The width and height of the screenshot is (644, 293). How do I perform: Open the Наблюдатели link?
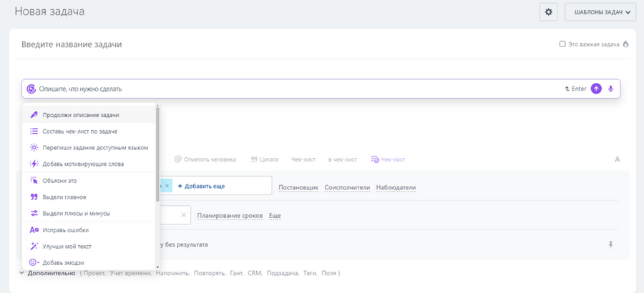396,187
